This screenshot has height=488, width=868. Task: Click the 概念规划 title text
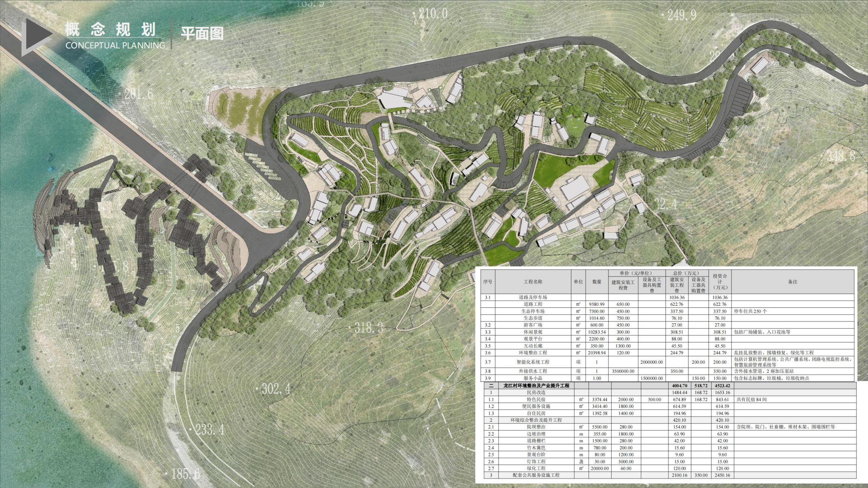[x=111, y=30]
